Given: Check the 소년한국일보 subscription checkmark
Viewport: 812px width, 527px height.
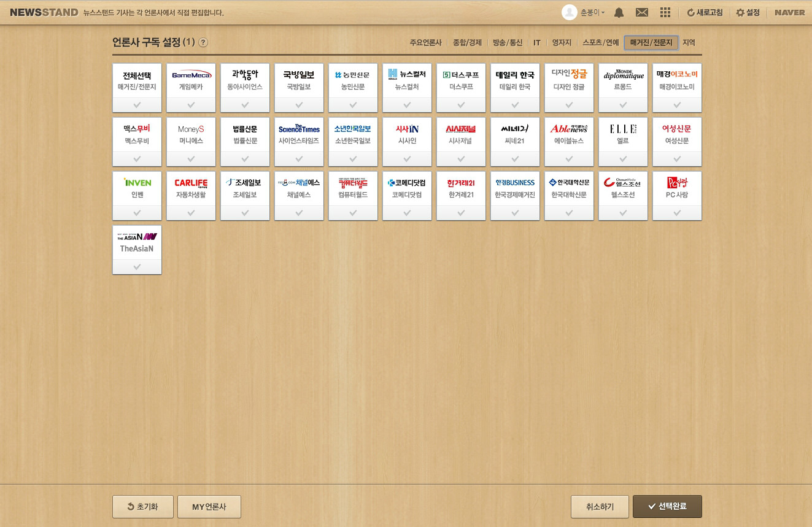Looking at the screenshot, I should click(x=353, y=159).
